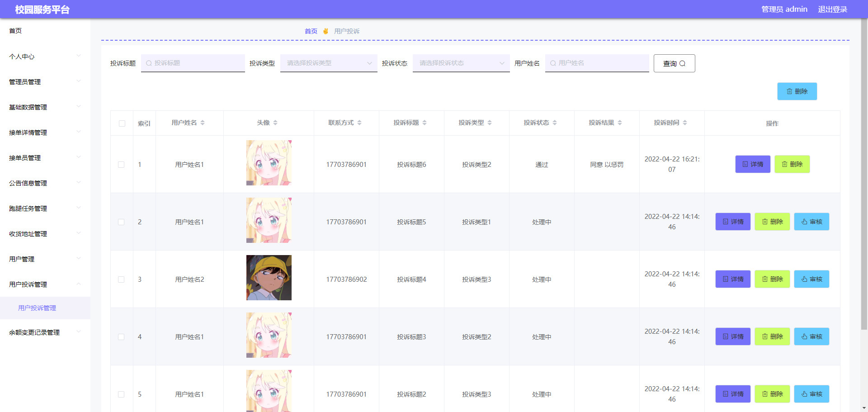868x412 pixels.
Task: Tick the checkbox for row 4
Action: coord(121,337)
